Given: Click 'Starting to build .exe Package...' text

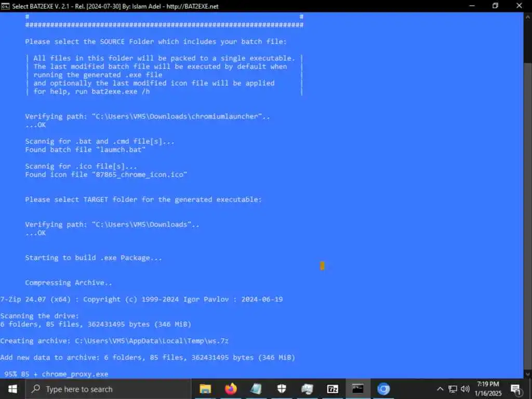Looking at the screenshot, I should [94, 258].
